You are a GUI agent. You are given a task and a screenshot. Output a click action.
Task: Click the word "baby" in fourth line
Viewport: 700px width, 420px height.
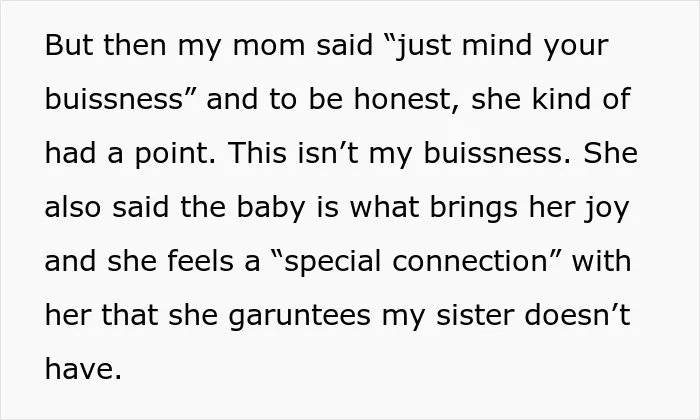(x=271, y=208)
